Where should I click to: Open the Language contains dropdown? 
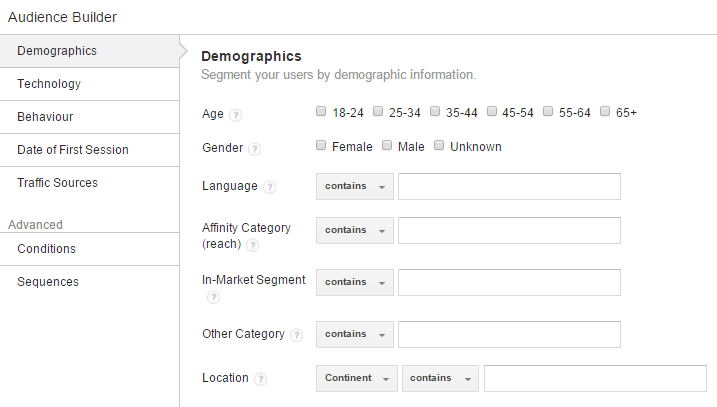pyautogui.click(x=355, y=187)
